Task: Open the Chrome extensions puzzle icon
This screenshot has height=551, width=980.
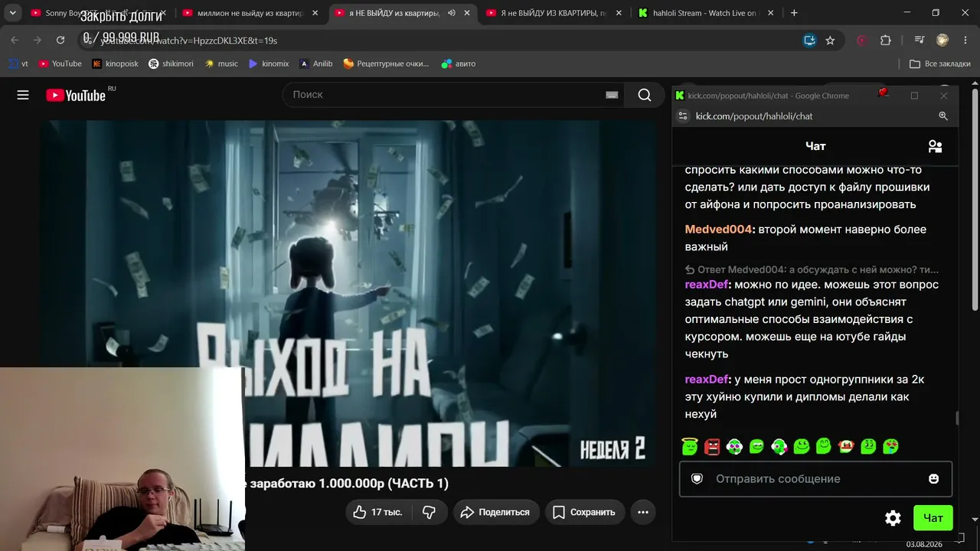Action: 886,41
